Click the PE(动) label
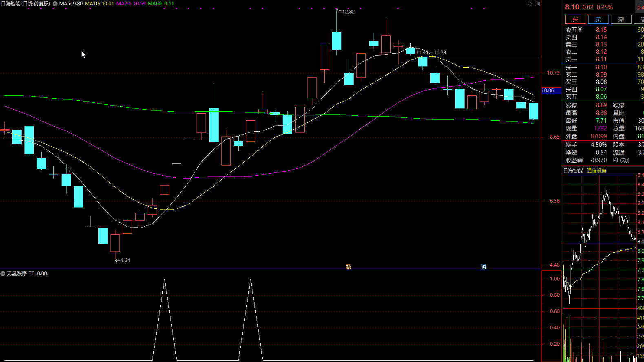 tap(621, 160)
